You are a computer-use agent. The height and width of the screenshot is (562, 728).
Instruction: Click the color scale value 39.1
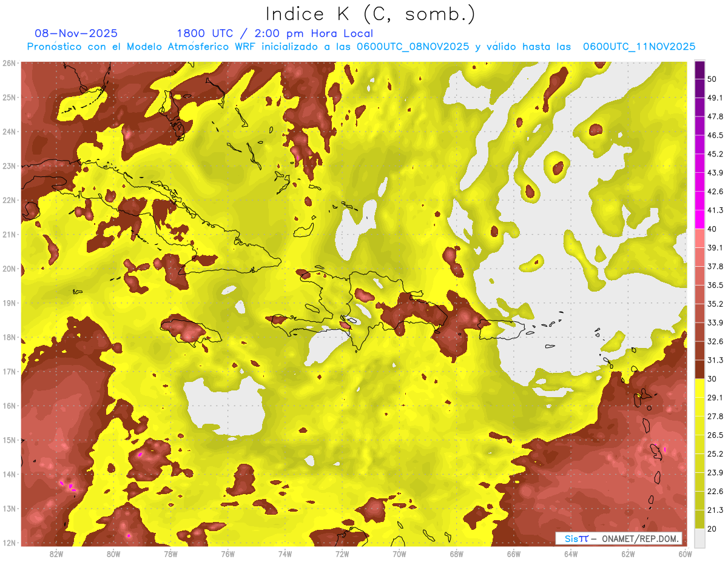(715, 248)
